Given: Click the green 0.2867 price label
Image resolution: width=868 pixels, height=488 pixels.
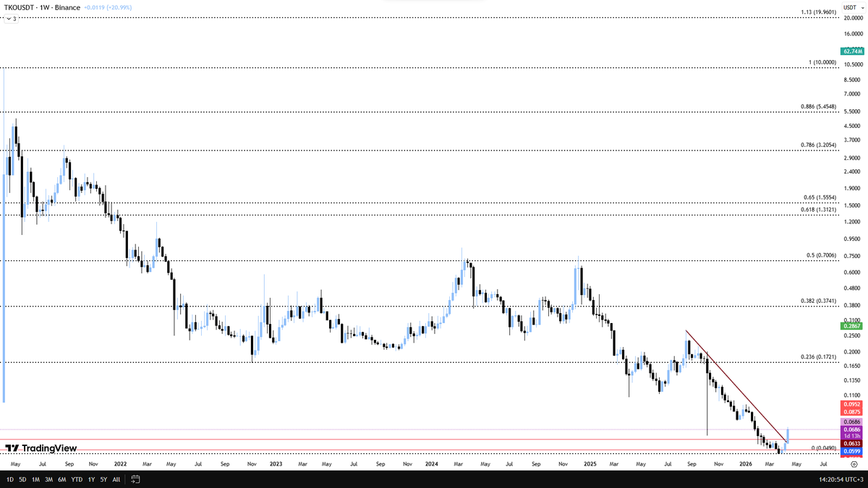Looking at the screenshot, I should [850, 327].
